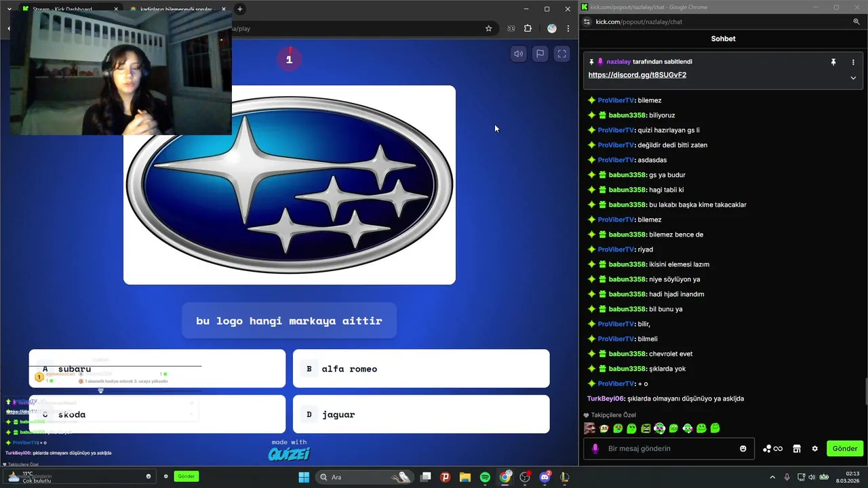Open the volume control in system tray
This screenshot has height=488, width=868.
coord(812,477)
